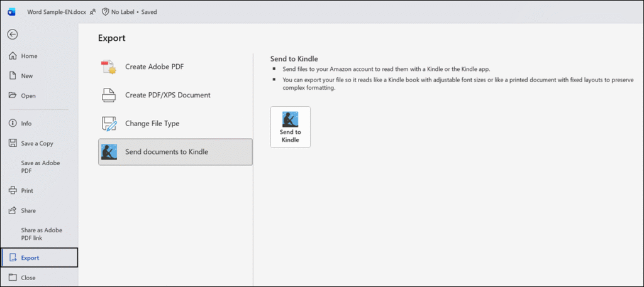Screen dimensions: 644x287
Task: Click the Word app icon in title bar
Action: point(11,12)
